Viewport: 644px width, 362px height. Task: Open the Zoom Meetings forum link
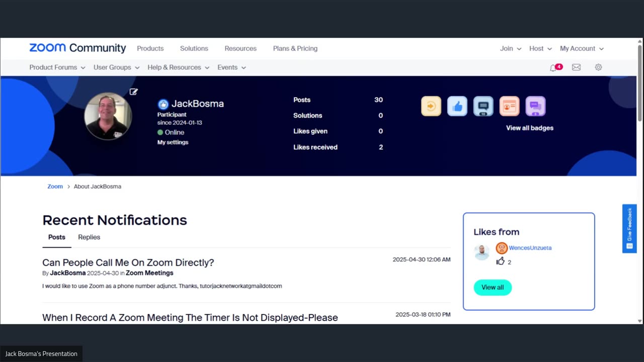click(x=149, y=273)
